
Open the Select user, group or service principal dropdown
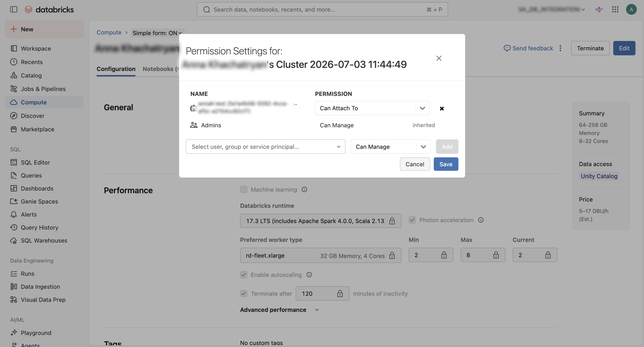click(266, 146)
